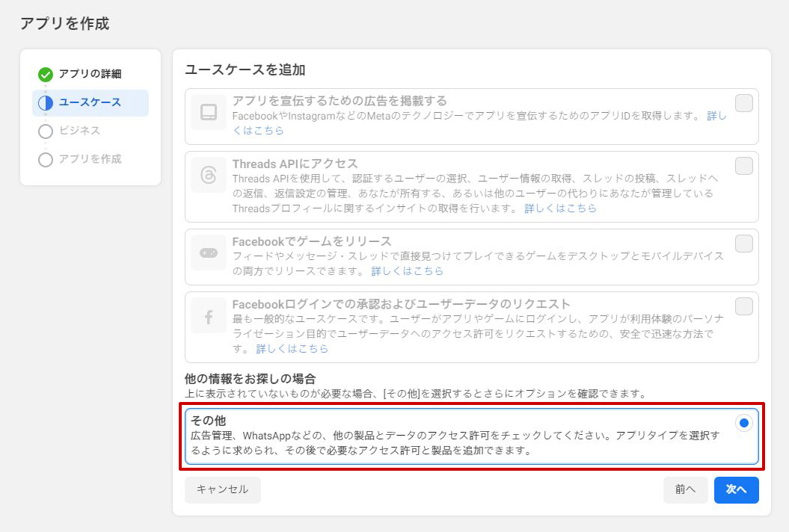Viewport: 789px width, 532px height.
Task: Click the 他の情報をお探しの場合 heading
Action: 250,379
